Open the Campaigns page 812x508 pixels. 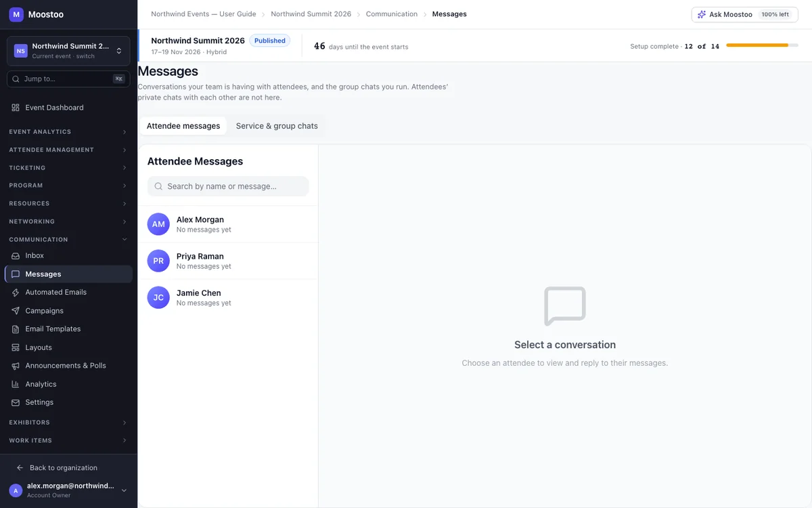point(68,311)
